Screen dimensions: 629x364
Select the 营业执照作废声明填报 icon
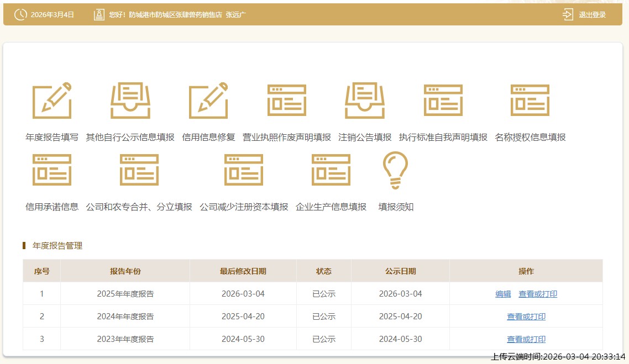[x=286, y=101]
